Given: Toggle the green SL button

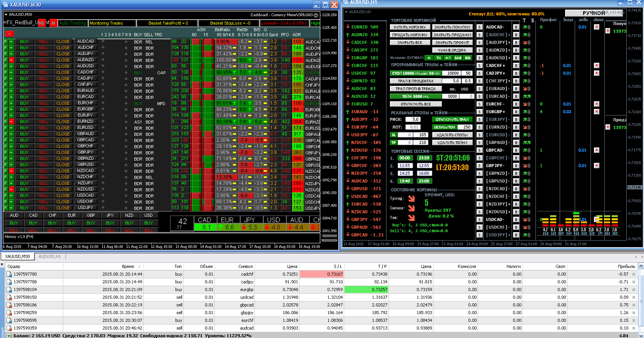Looking at the screenshot, I should point(393,135).
